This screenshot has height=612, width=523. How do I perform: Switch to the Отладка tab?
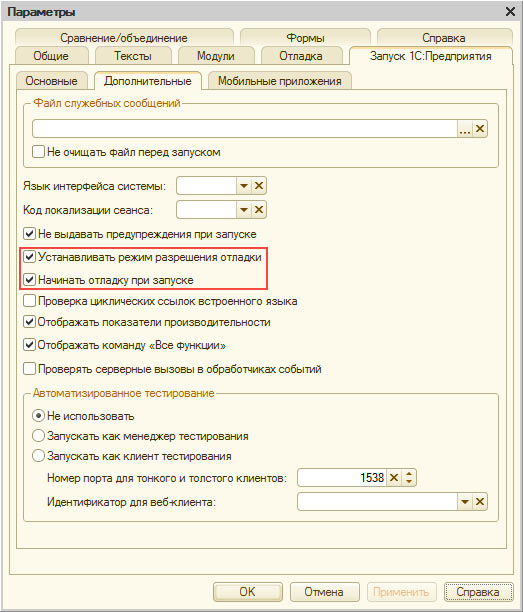tap(301, 56)
